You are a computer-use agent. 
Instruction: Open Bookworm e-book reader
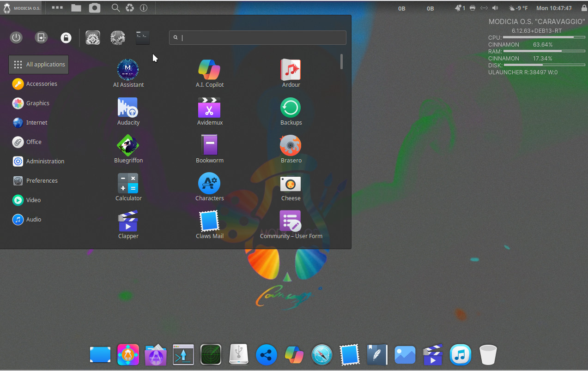(x=210, y=149)
